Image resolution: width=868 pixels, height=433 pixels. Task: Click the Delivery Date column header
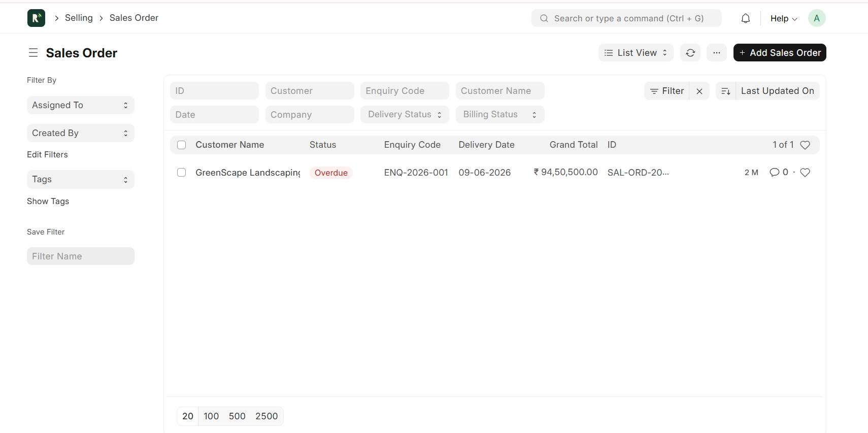[x=487, y=145]
